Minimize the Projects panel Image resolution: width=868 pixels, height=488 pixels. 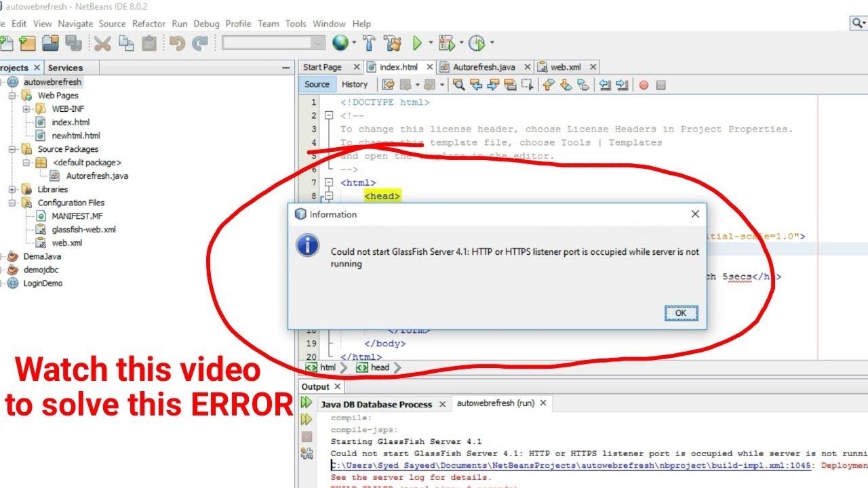coord(286,68)
